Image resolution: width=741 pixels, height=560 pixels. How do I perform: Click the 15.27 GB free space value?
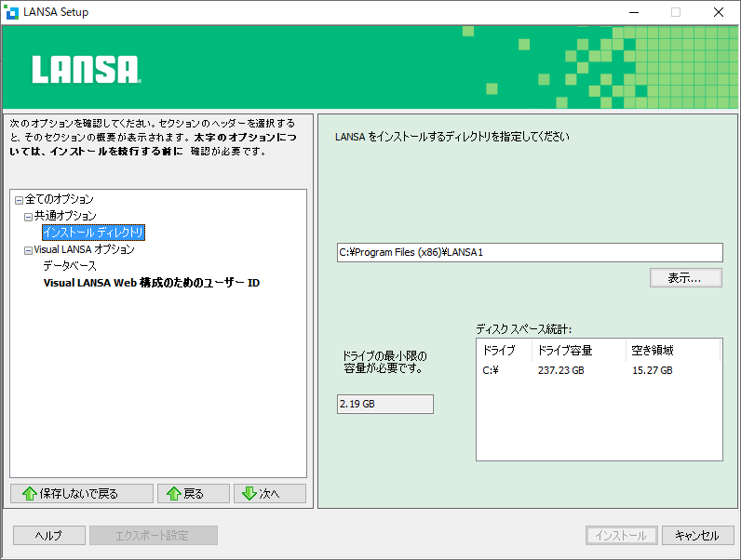point(653,370)
